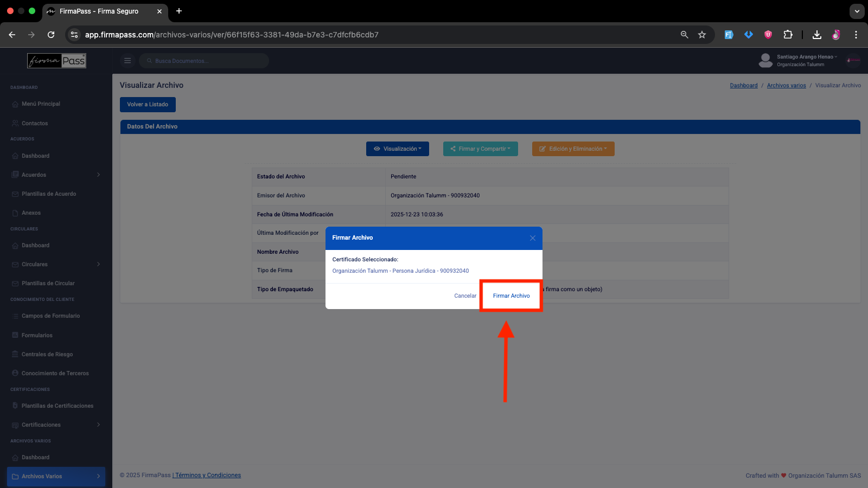
Task: Click the browser forward arrow
Action: (31, 35)
